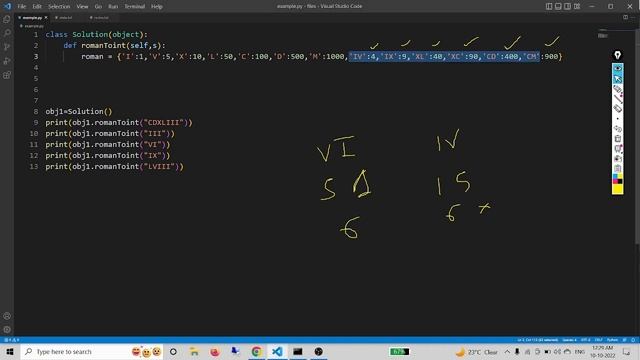Open the Accounts menu in activity bar
Image resolution: width=640 pixels, height=360 pixels.
click(x=7, y=316)
